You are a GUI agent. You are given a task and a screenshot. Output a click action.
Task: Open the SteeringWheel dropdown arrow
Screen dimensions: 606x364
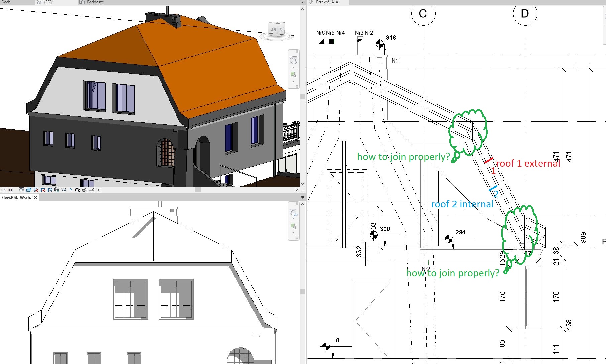[294, 67]
